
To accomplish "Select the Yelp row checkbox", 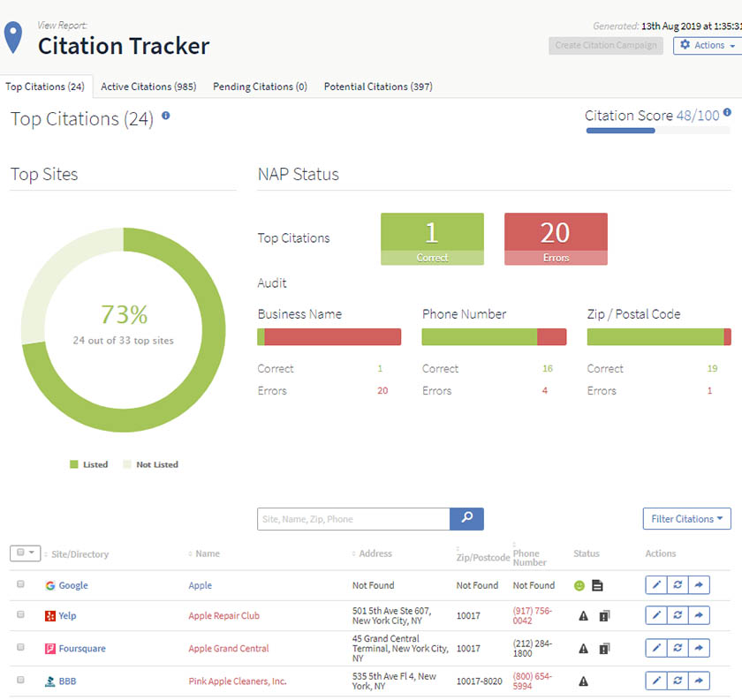I will 20,614.
